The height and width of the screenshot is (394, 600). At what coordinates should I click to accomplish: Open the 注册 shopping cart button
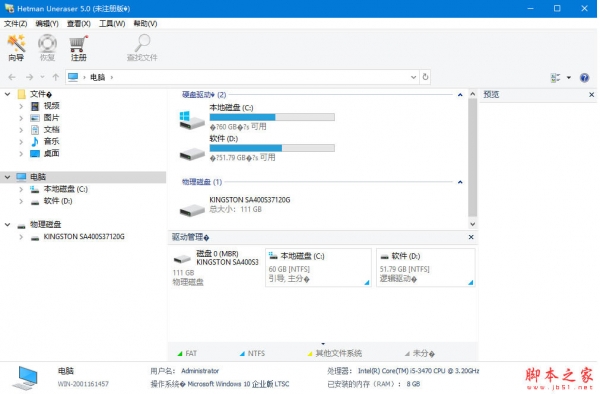coord(78,47)
